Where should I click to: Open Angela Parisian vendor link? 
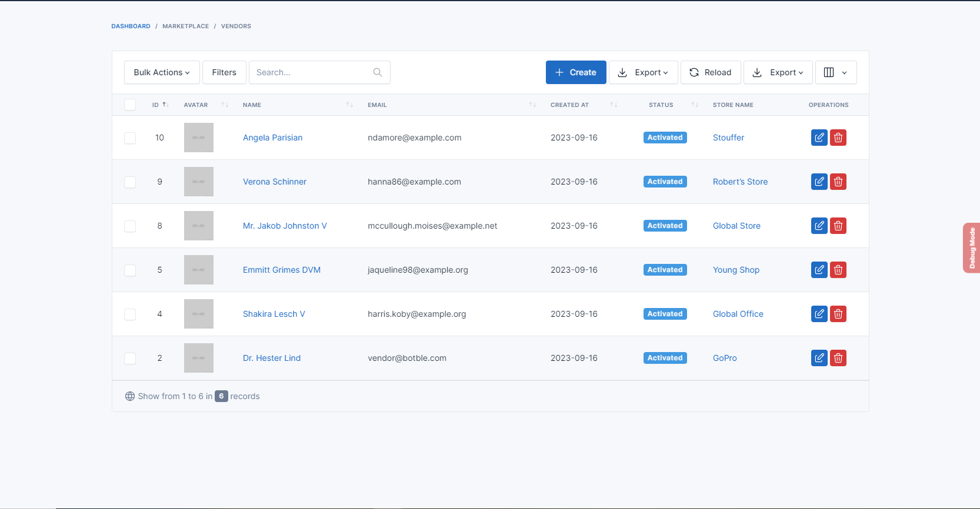(272, 138)
